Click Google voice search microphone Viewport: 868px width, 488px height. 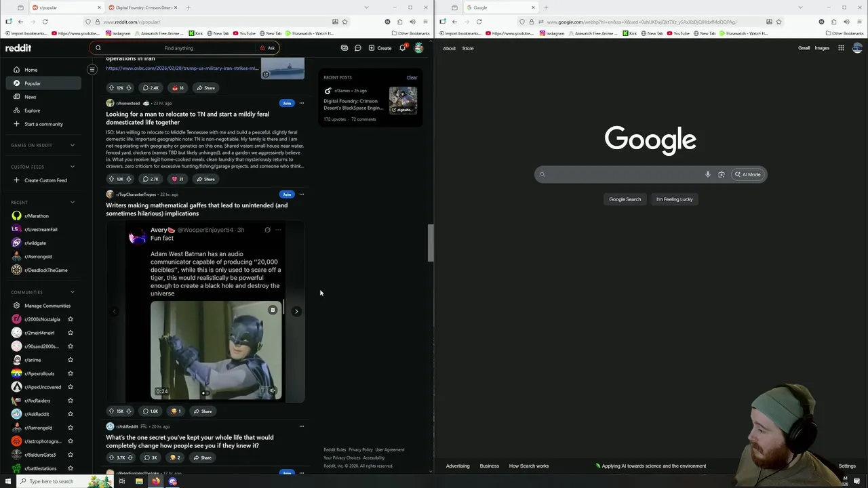[707, 174]
